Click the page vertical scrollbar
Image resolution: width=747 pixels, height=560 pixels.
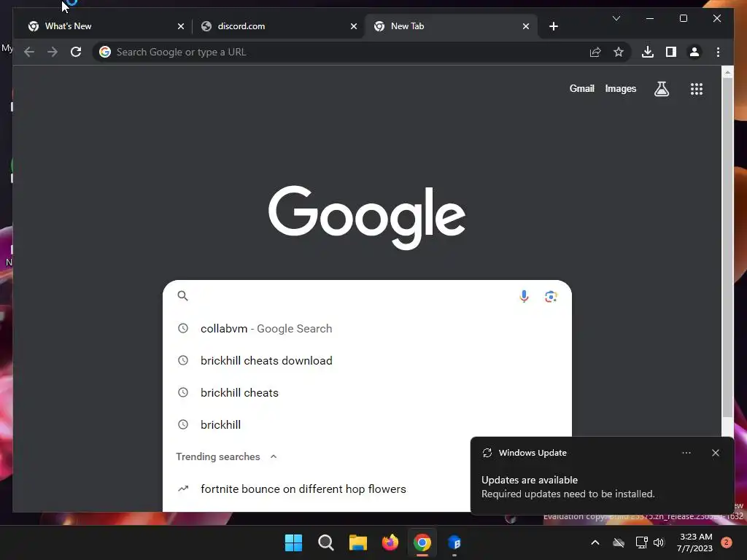coord(727,248)
